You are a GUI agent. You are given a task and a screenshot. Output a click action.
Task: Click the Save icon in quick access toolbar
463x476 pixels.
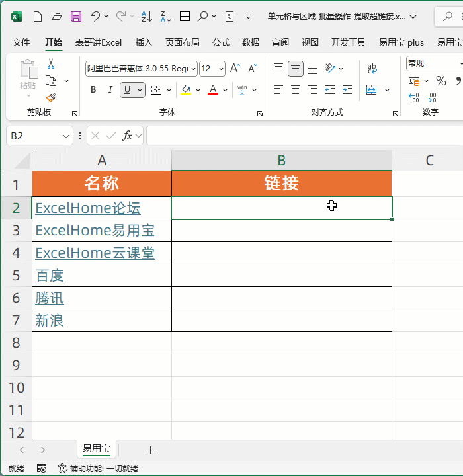[x=76, y=17]
